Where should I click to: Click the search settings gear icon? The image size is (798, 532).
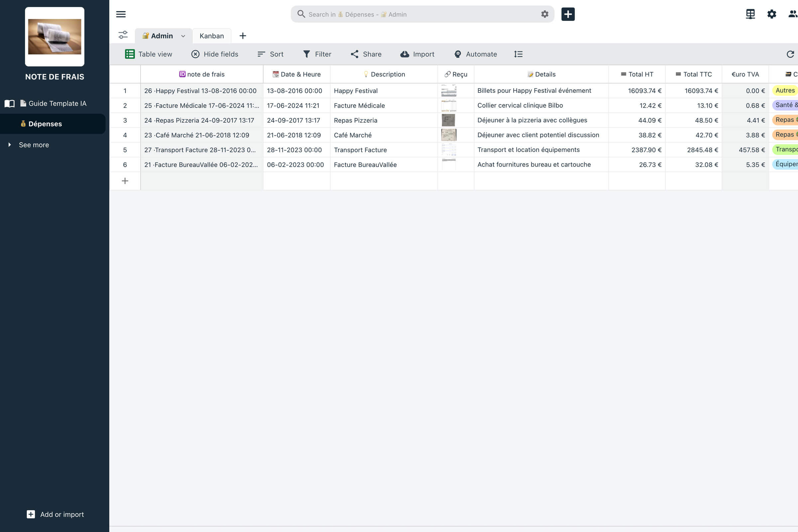coord(545,14)
